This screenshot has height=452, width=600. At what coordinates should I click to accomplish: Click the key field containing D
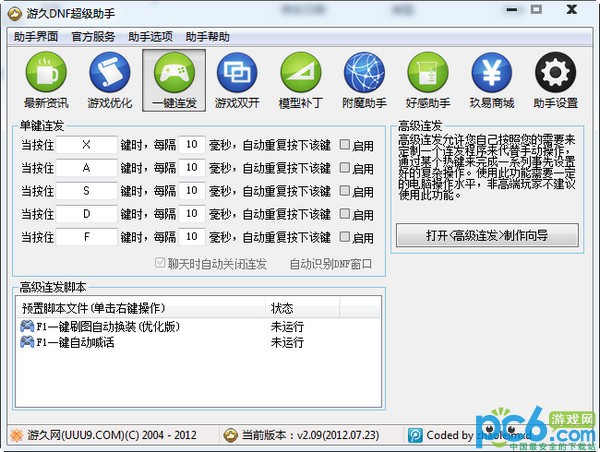pyautogui.click(x=86, y=214)
